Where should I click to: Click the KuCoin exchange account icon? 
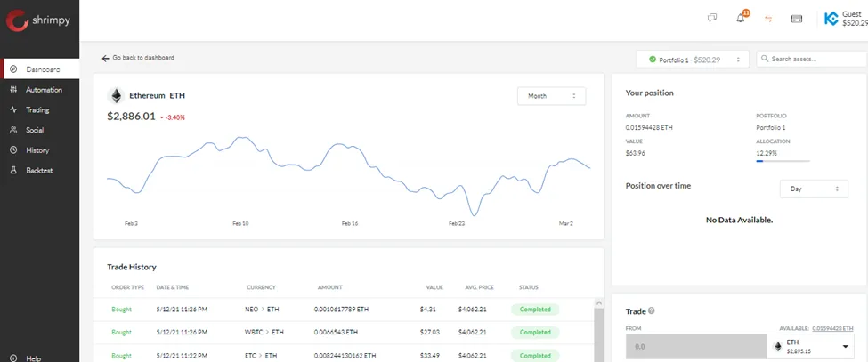point(831,19)
